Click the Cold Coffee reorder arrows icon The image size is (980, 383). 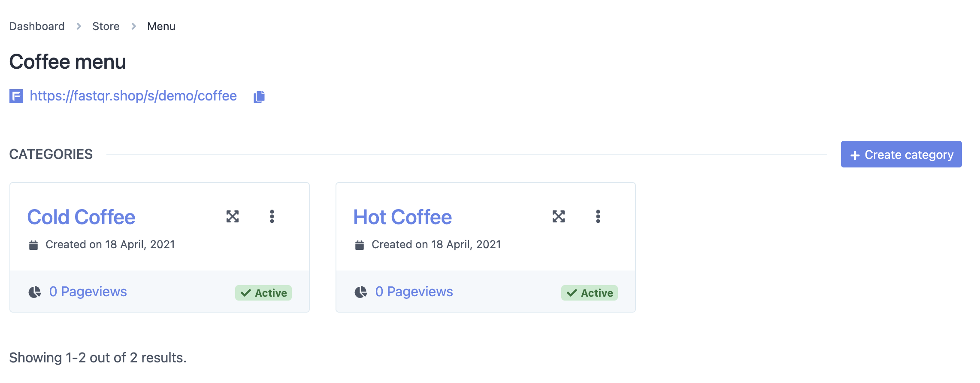pyautogui.click(x=233, y=216)
